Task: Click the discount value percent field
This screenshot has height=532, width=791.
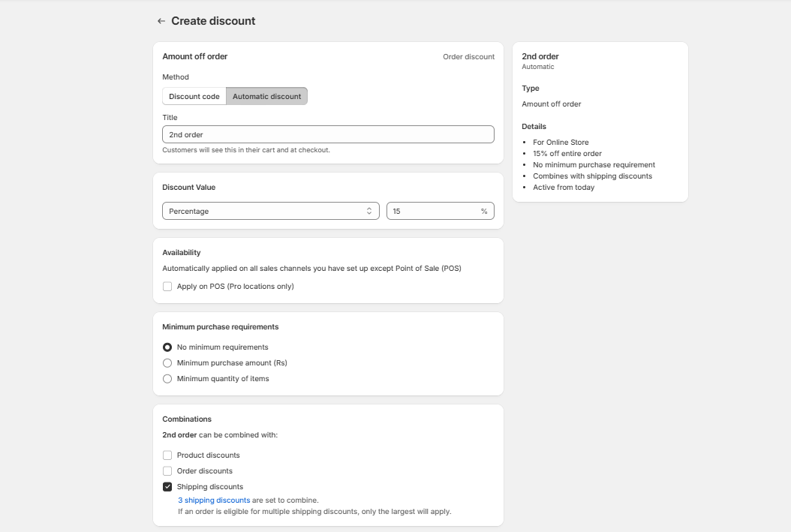Action: point(432,212)
